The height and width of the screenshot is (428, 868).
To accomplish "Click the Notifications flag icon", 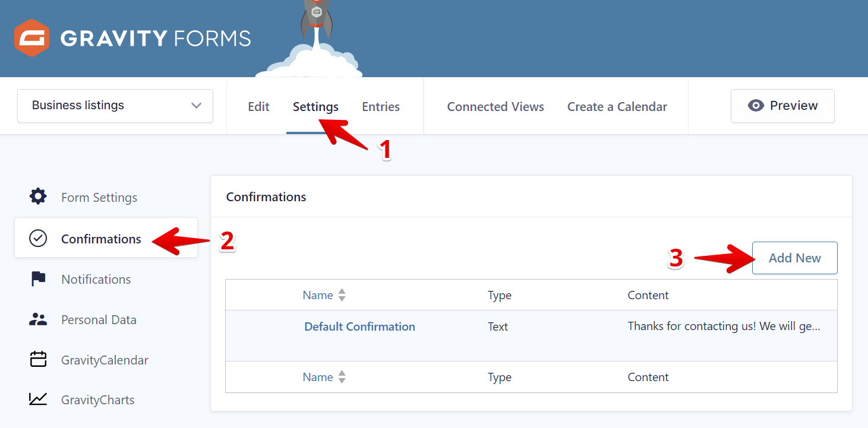I will tap(38, 279).
